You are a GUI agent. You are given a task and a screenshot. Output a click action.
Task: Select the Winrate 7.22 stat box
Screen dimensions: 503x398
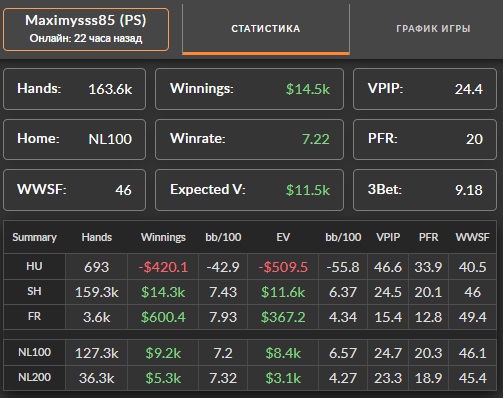249,139
